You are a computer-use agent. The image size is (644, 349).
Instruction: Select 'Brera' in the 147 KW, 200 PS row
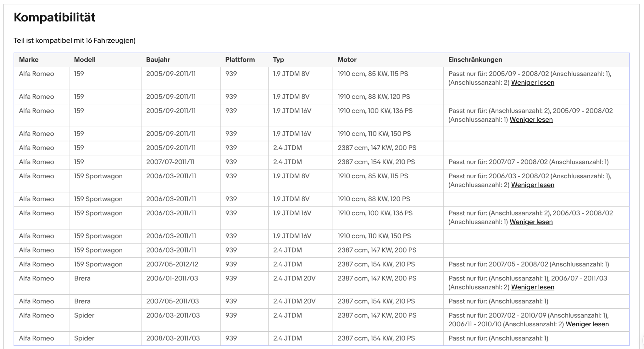(82, 278)
